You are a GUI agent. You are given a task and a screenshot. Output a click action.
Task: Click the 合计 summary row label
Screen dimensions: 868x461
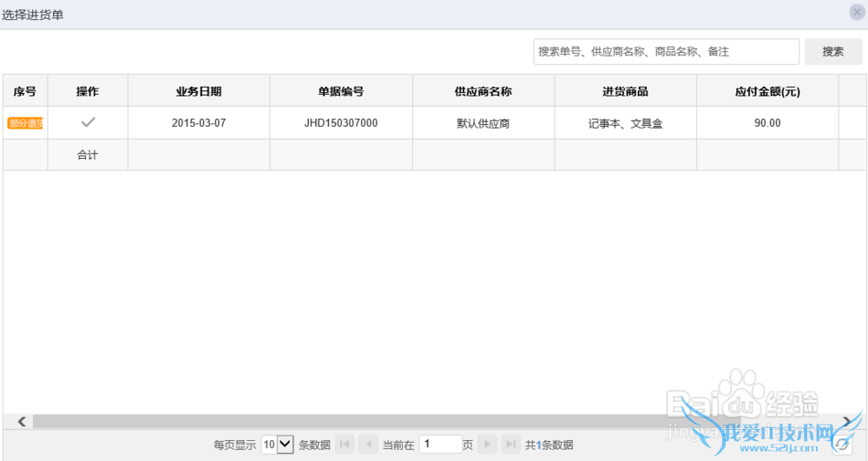click(x=88, y=155)
